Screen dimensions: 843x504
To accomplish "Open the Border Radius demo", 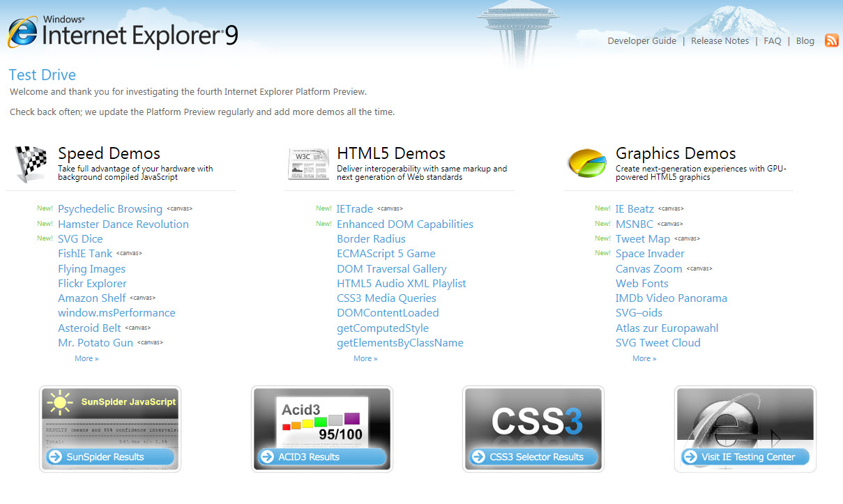I will point(371,238).
